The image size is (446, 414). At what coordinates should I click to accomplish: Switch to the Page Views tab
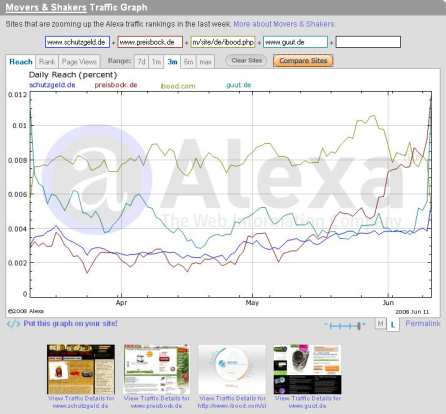[79, 62]
